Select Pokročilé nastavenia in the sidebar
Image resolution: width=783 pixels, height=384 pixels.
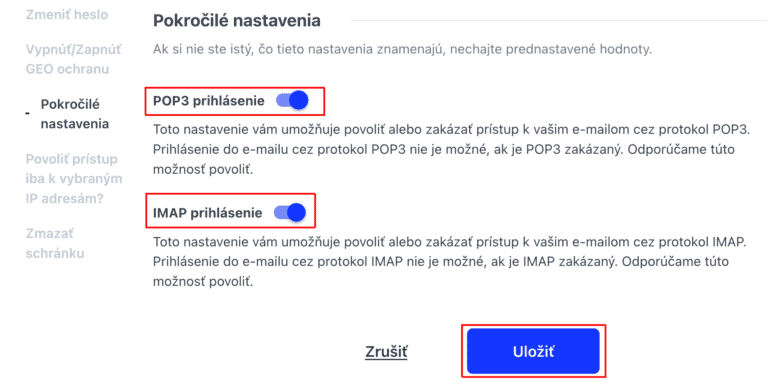75,114
